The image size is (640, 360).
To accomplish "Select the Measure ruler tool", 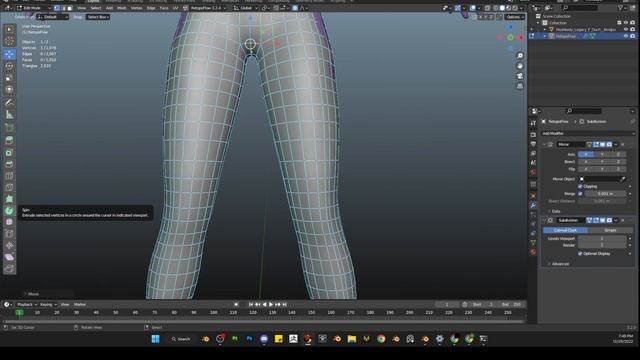I will (9, 115).
